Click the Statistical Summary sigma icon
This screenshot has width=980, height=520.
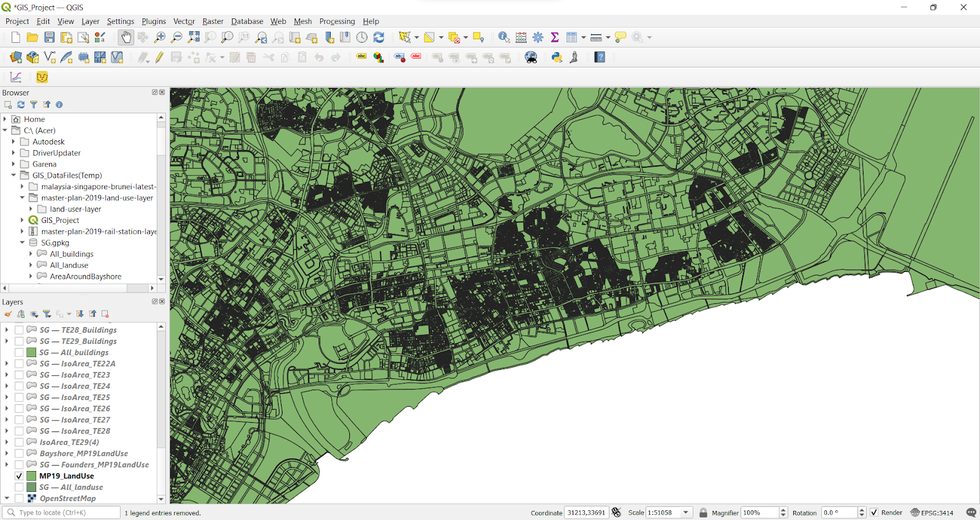(x=555, y=37)
